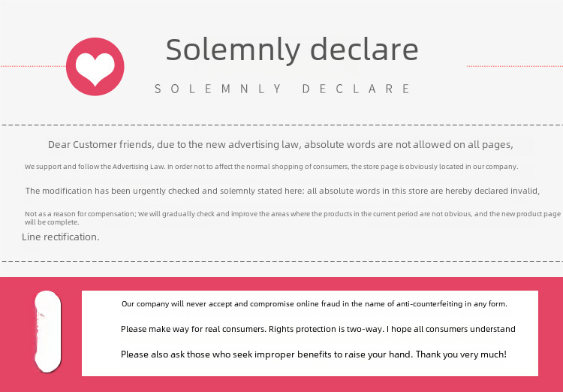Click the 'Line rectification.' text

coord(61,237)
